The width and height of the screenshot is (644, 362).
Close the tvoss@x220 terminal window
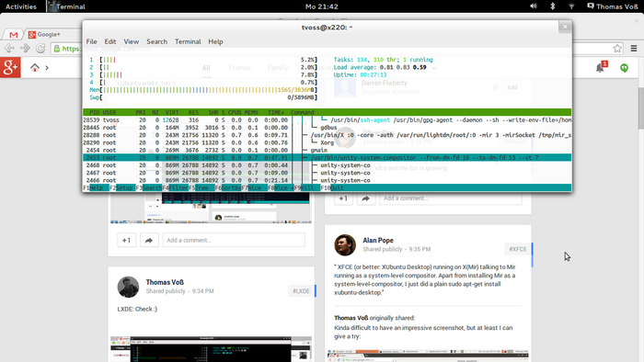tap(565, 27)
